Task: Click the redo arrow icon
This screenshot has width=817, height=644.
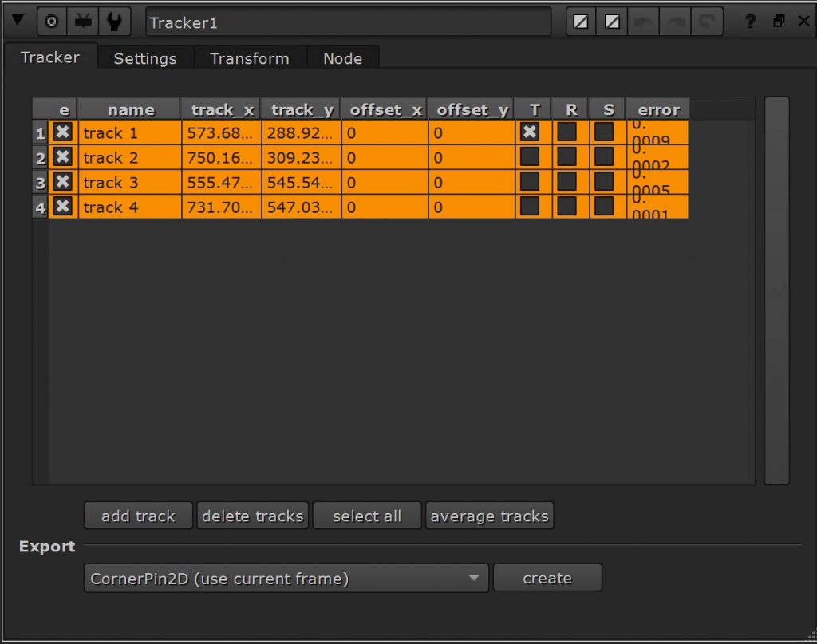Action: 674,22
